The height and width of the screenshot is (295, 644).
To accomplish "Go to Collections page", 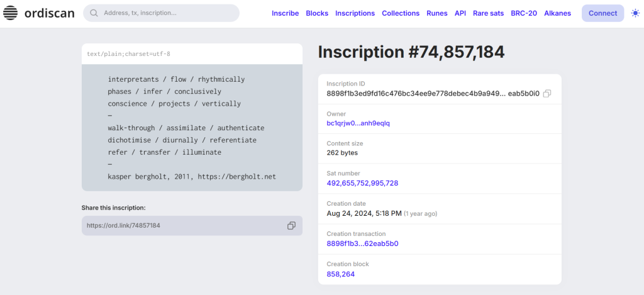I will pyautogui.click(x=401, y=13).
